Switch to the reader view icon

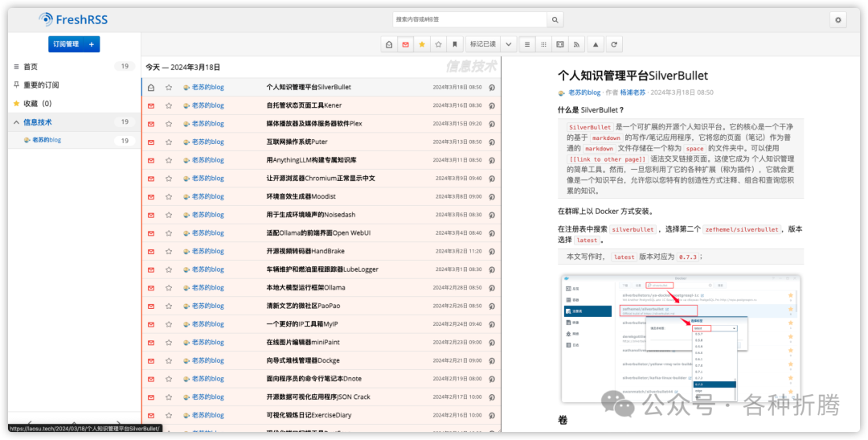pyautogui.click(x=560, y=44)
